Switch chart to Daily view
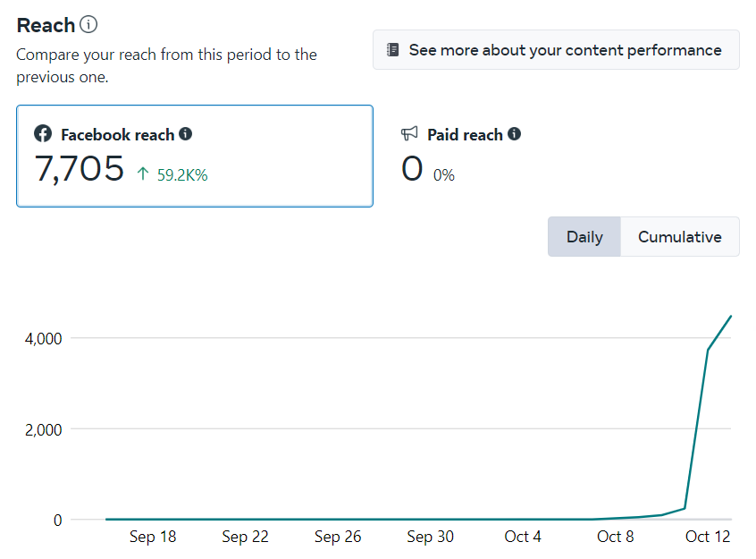 (x=584, y=237)
